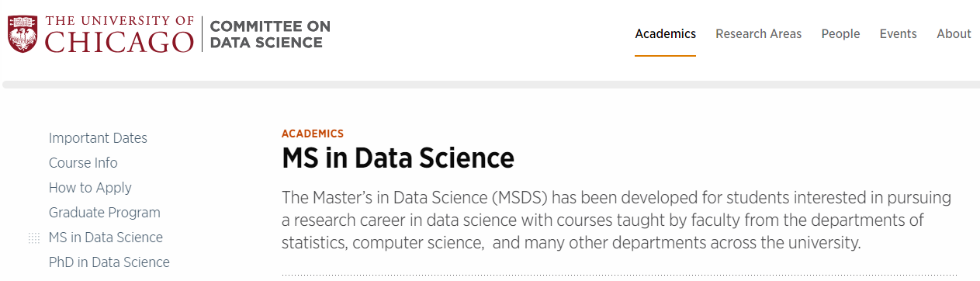This screenshot has width=980, height=281.
Task: Select People in the top navigation
Action: 840,34
